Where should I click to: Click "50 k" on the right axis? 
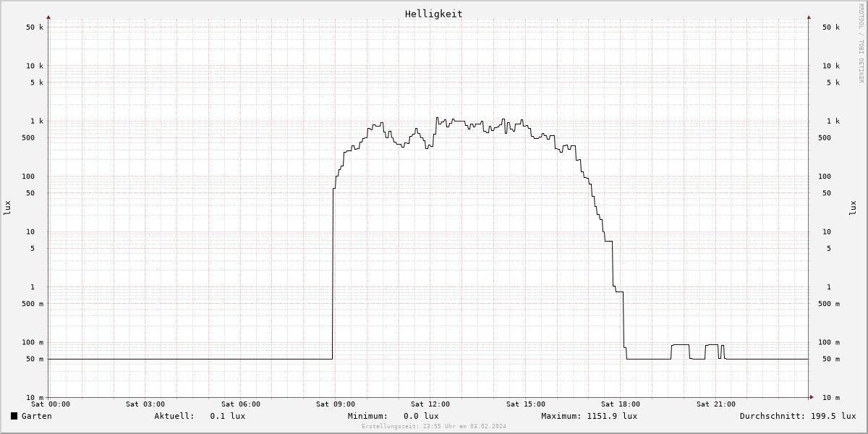(x=831, y=27)
